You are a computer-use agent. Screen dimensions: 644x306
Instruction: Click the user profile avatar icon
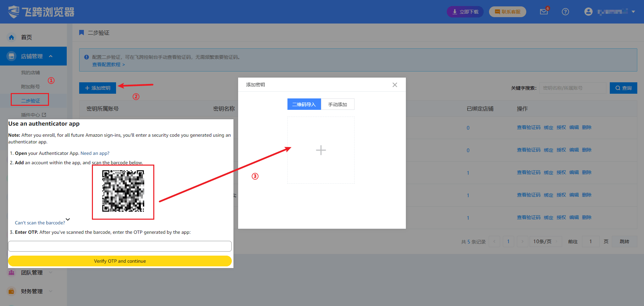588,12
